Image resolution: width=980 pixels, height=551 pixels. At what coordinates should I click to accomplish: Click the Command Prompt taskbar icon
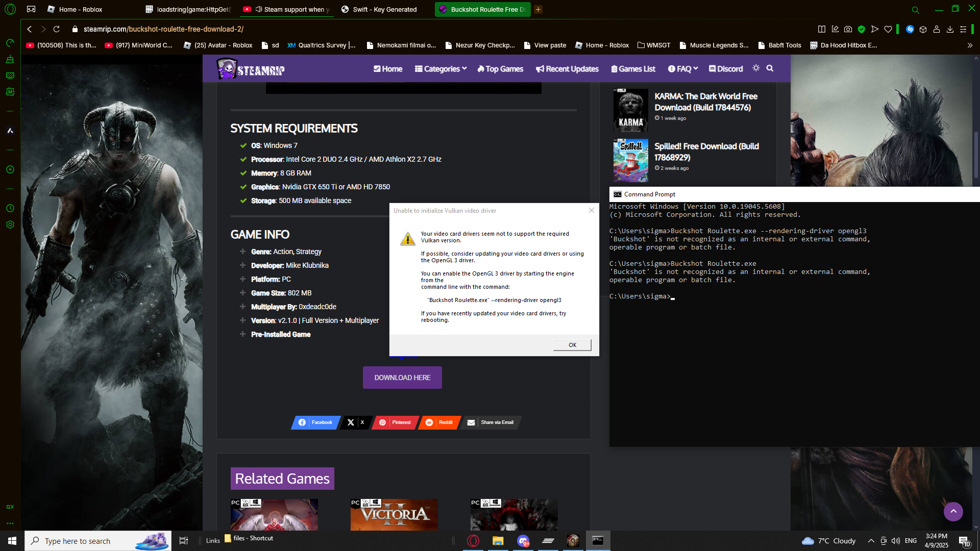(598, 541)
